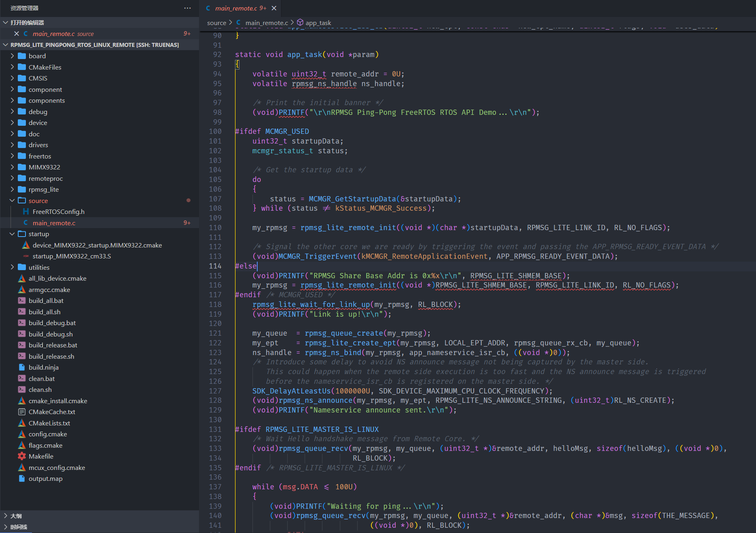Click Makefile gear icon
Screen dimensions: 756x533
22,456
